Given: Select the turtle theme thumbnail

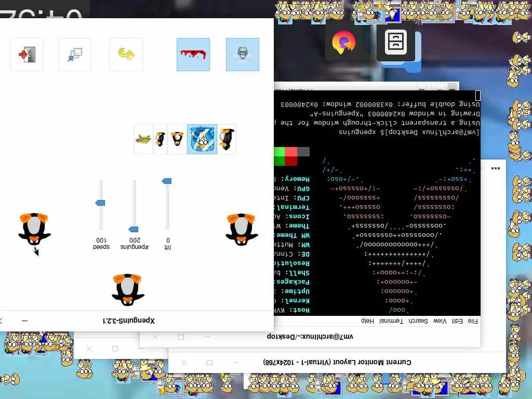Looking at the screenshot, I should [143, 139].
